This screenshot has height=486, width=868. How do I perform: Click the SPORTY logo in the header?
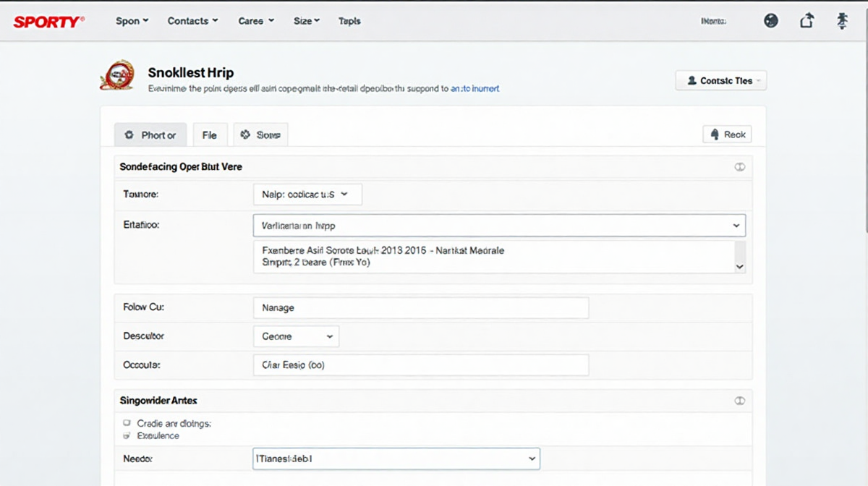[48, 21]
